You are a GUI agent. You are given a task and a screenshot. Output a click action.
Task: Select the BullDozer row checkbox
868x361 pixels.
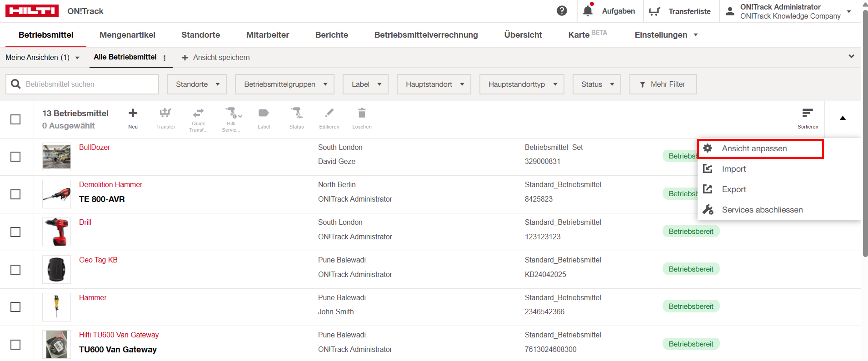16,157
